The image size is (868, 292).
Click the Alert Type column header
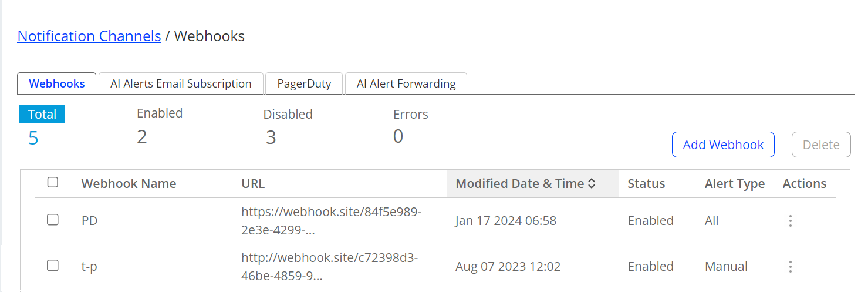click(734, 184)
